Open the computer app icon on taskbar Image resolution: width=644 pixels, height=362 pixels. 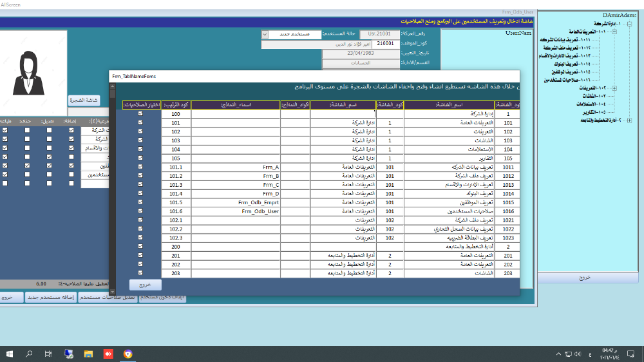(x=69, y=354)
